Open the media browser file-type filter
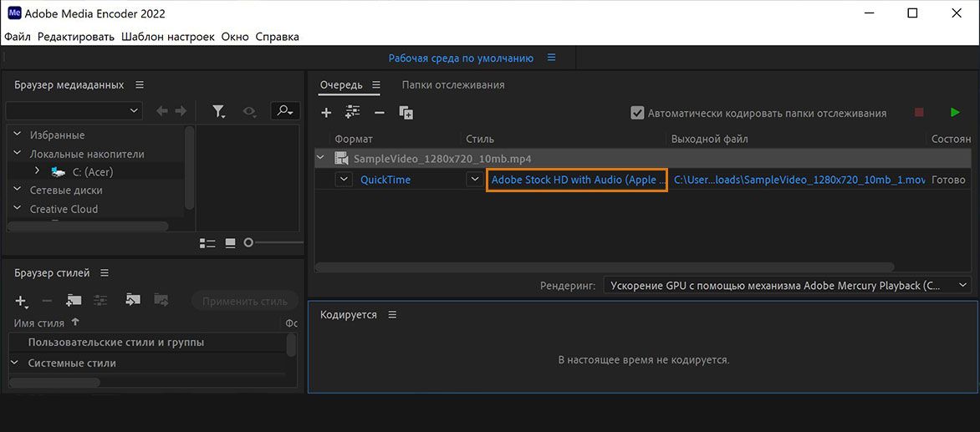The width and height of the screenshot is (980, 432). click(219, 111)
